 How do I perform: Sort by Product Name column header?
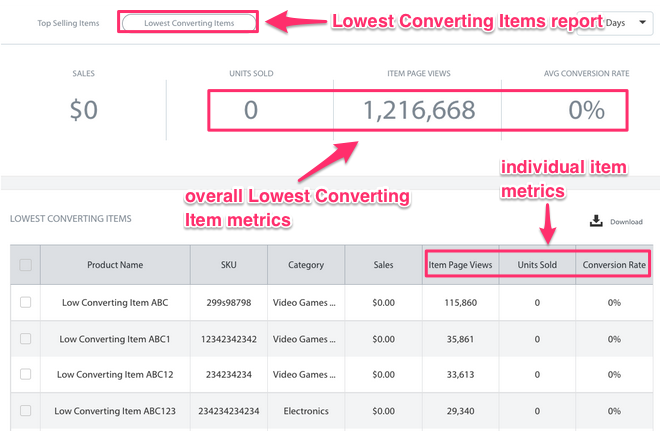(x=115, y=265)
